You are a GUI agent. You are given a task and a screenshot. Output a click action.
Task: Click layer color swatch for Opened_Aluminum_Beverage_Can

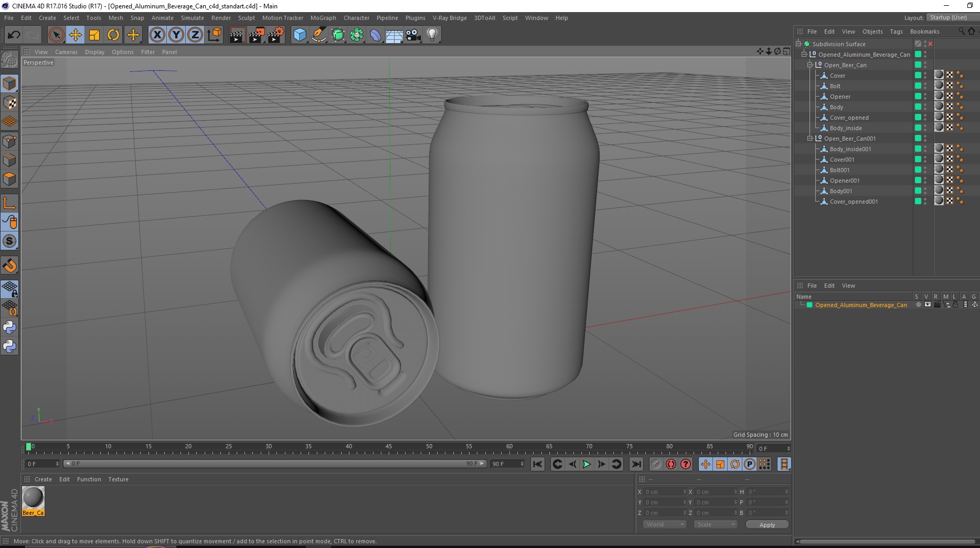pos(809,305)
